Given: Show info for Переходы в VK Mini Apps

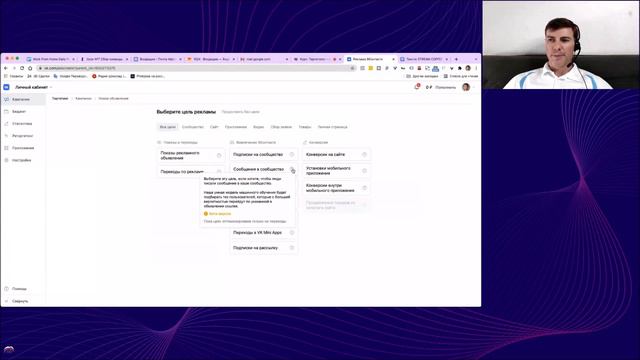Looking at the screenshot, I should (x=292, y=232).
